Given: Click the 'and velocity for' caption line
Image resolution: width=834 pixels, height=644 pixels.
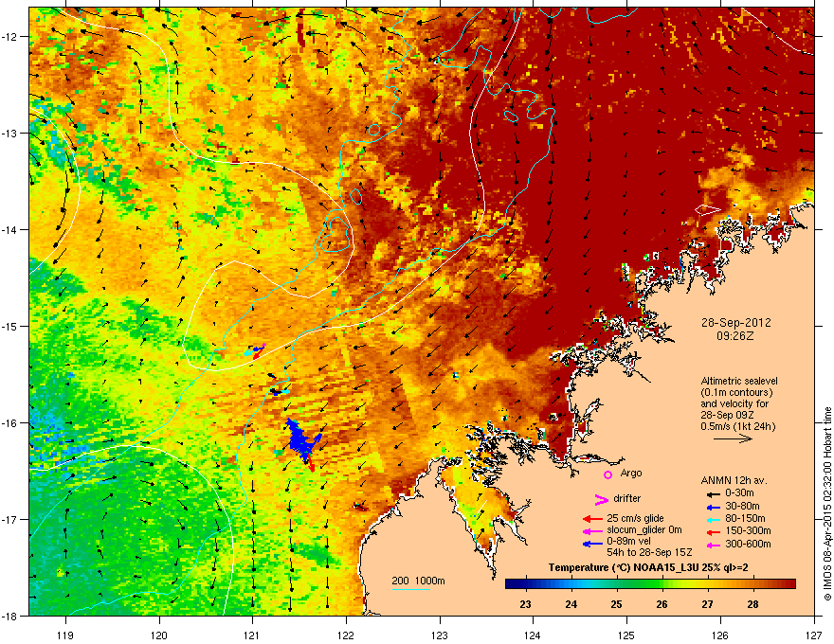Looking at the screenshot, I should [x=734, y=403].
